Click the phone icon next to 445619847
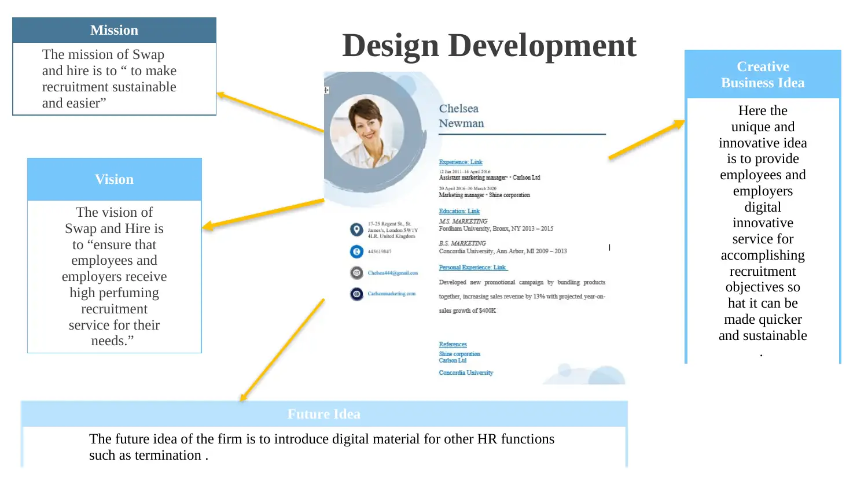 [356, 252]
